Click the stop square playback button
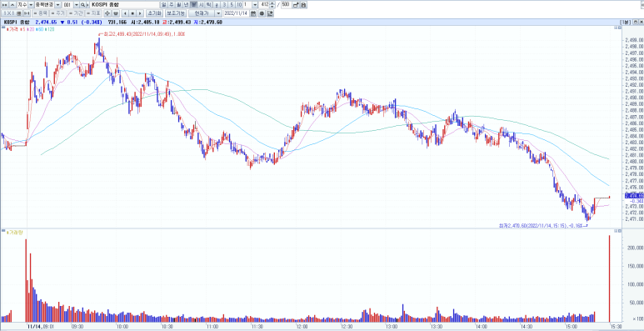This screenshot has height=331, width=644. [132, 13]
